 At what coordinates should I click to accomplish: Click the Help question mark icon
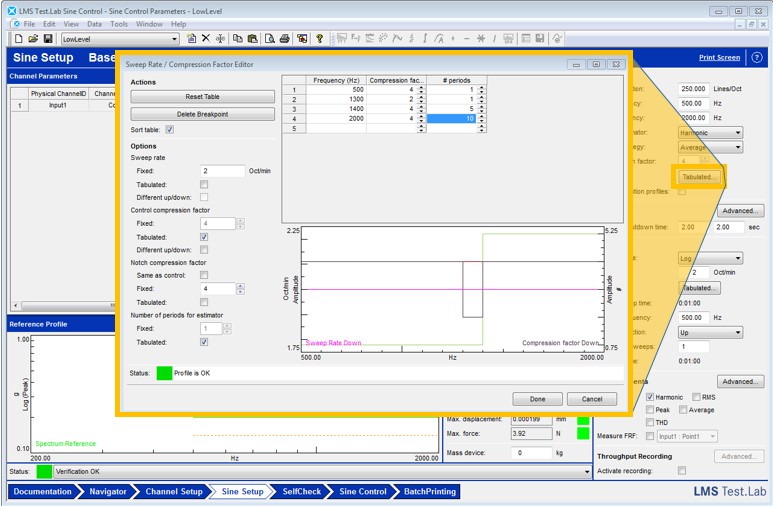coord(320,39)
